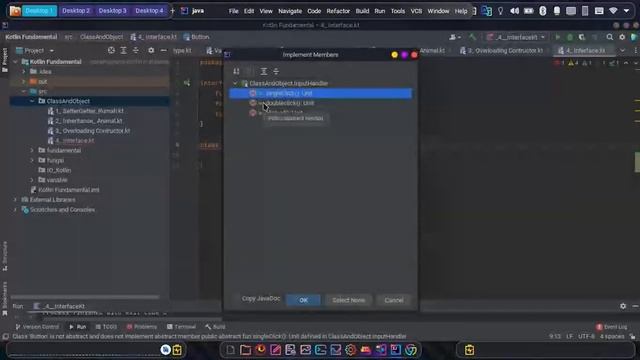Expand all members in Implement Members dialog

[264, 71]
